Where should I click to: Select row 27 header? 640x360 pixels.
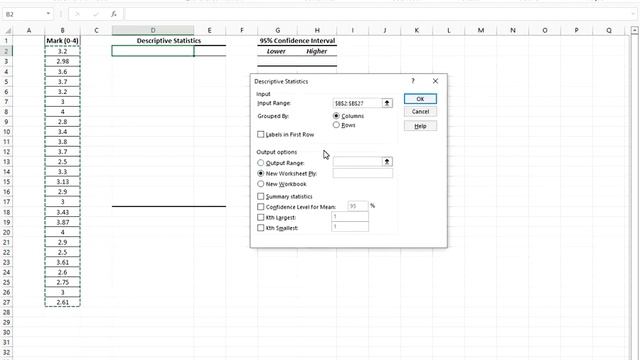pos(6,302)
